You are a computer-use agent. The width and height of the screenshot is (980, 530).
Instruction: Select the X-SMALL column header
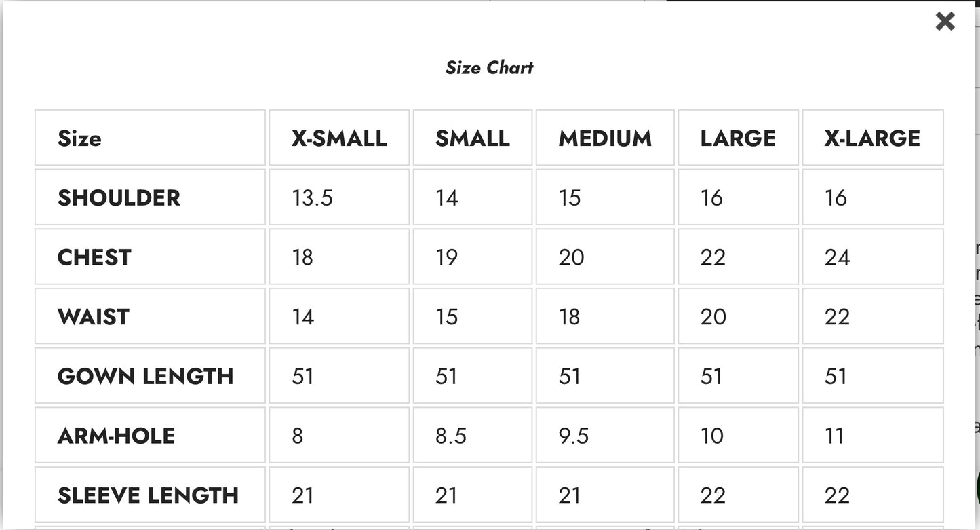coord(339,138)
